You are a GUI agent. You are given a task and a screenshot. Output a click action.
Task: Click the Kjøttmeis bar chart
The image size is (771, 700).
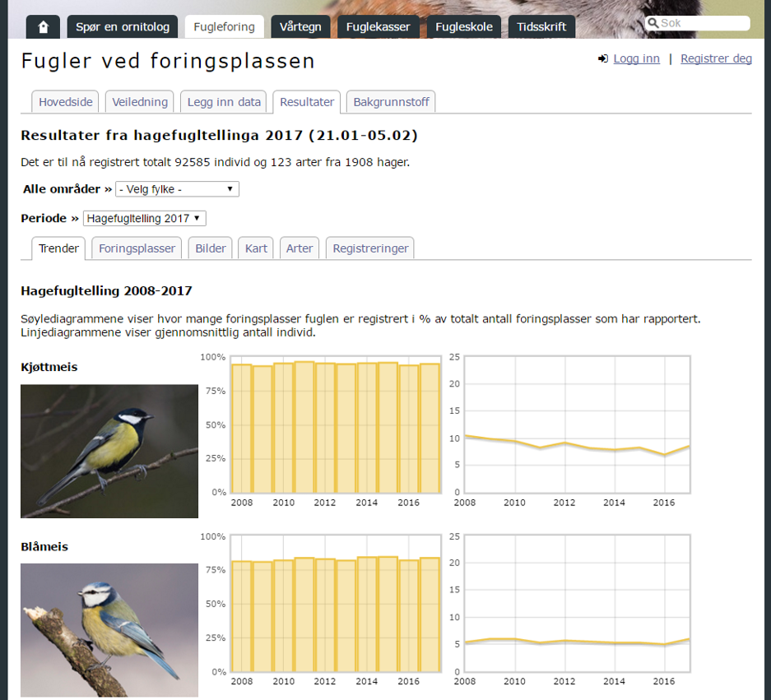pos(336,424)
